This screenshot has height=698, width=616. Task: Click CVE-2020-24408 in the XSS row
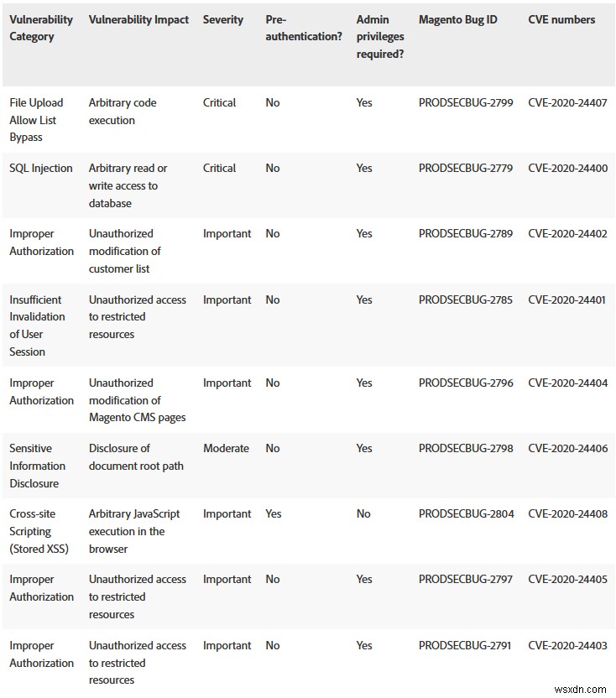[567, 513]
